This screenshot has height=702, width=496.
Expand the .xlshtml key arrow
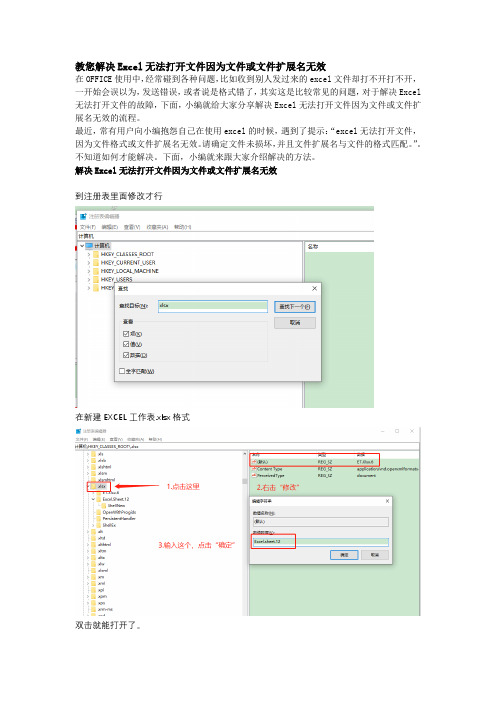pos(88,467)
